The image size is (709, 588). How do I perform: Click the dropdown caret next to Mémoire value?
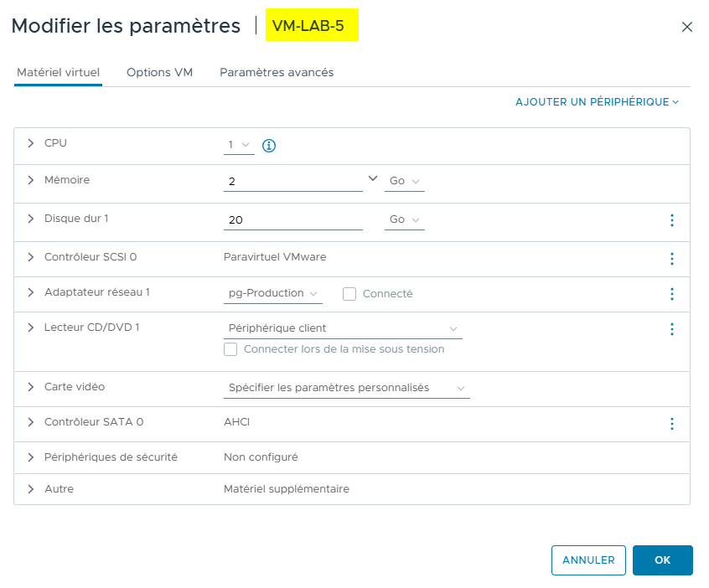[x=371, y=178]
